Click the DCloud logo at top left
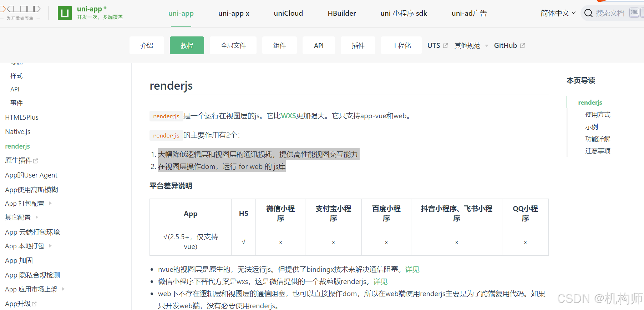 (20, 12)
